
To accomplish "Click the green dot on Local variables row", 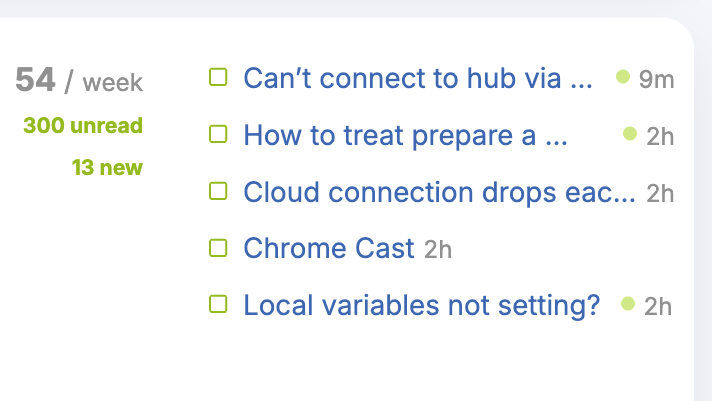I will [628, 303].
